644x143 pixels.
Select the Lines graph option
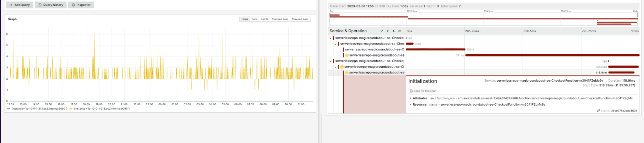click(245, 19)
